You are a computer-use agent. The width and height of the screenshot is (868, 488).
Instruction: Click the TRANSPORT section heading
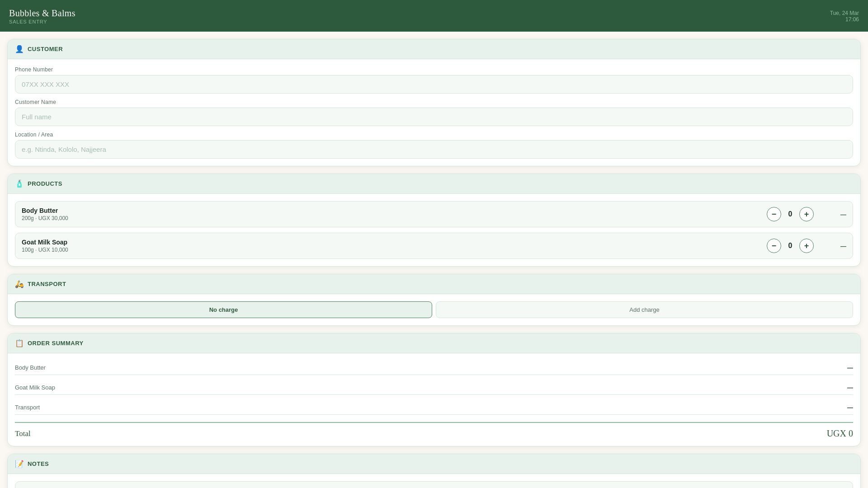47,284
